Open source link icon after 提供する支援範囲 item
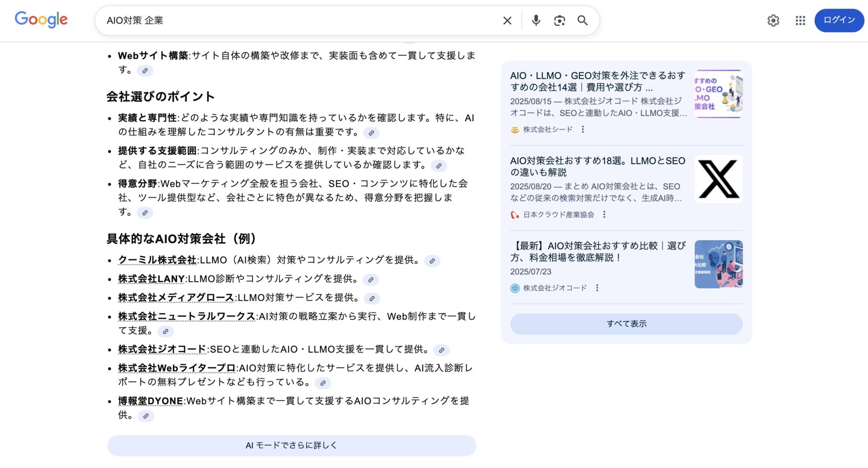The width and height of the screenshot is (868, 468). coord(439,166)
